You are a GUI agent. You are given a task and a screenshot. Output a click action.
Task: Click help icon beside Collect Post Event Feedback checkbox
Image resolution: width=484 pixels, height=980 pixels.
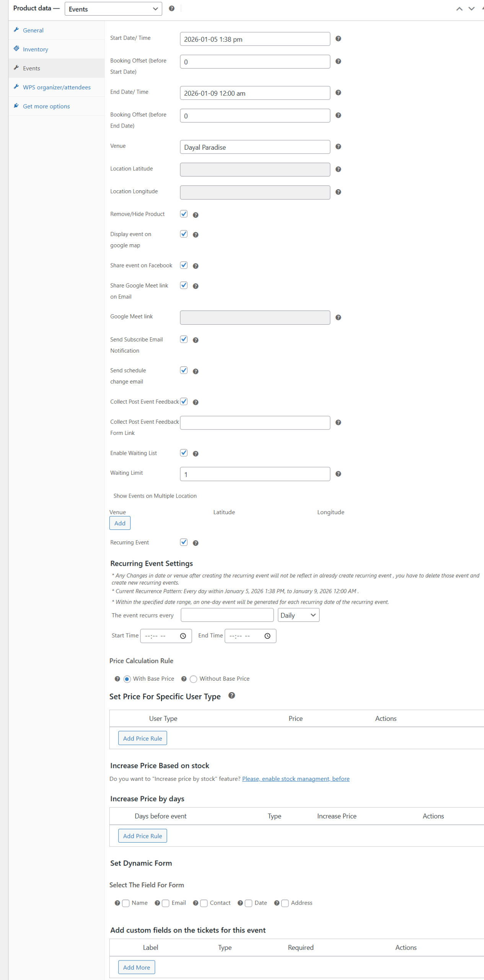coord(196,402)
